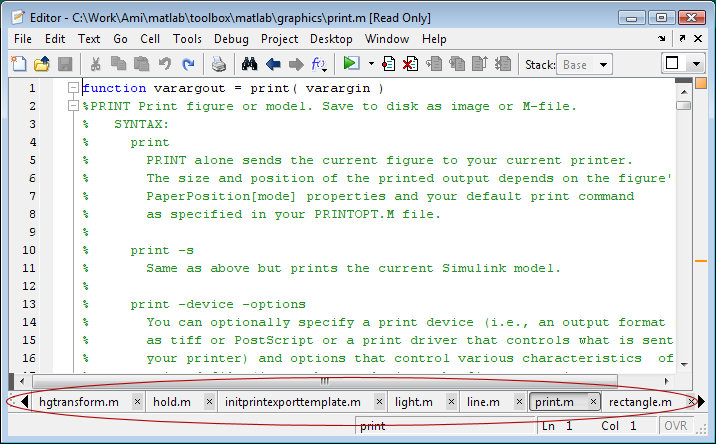The width and height of the screenshot is (716, 444).
Task: Close the light.m tab
Action: [x=445, y=402]
